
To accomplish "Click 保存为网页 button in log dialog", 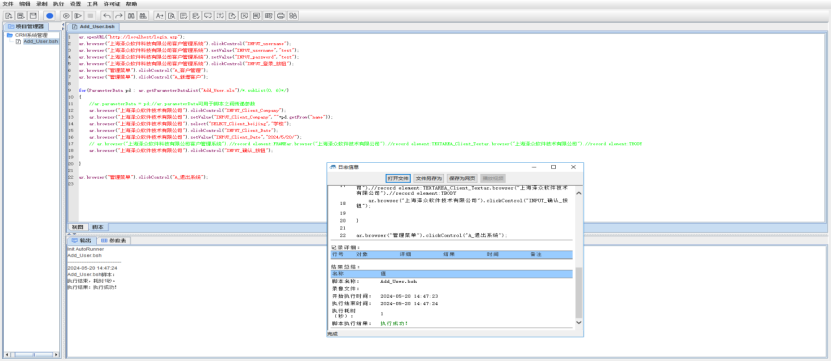I will point(462,178).
